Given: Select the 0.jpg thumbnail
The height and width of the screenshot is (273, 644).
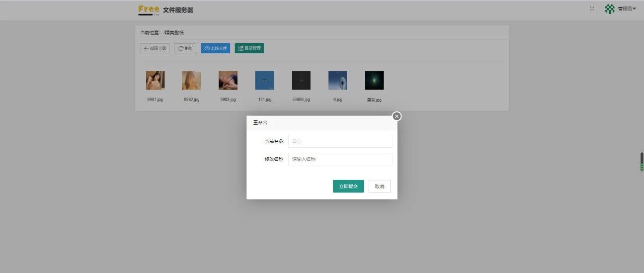Looking at the screenshot, I should 338,80.
